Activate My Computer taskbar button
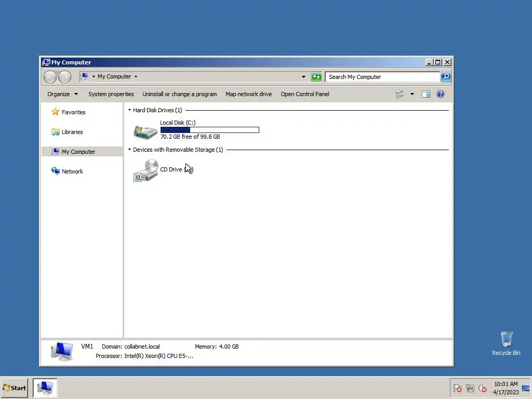The height and width of the screenshot is (399, 532). [x=45, y=388]
